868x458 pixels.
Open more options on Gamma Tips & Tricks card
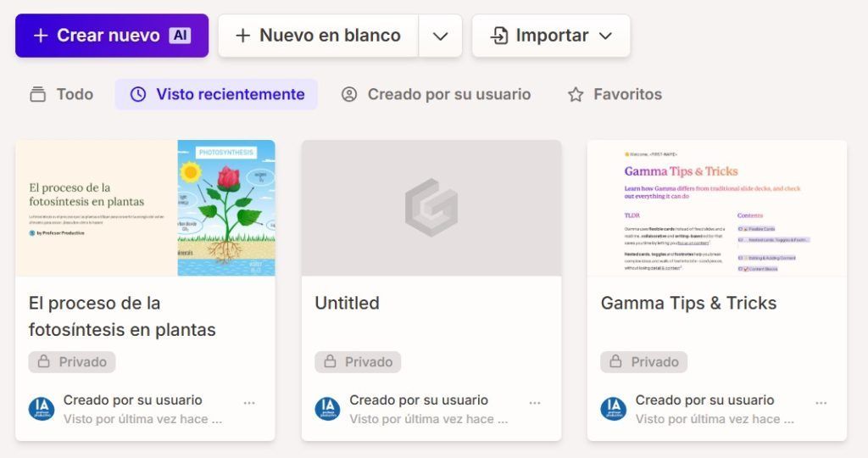(821, 403)
